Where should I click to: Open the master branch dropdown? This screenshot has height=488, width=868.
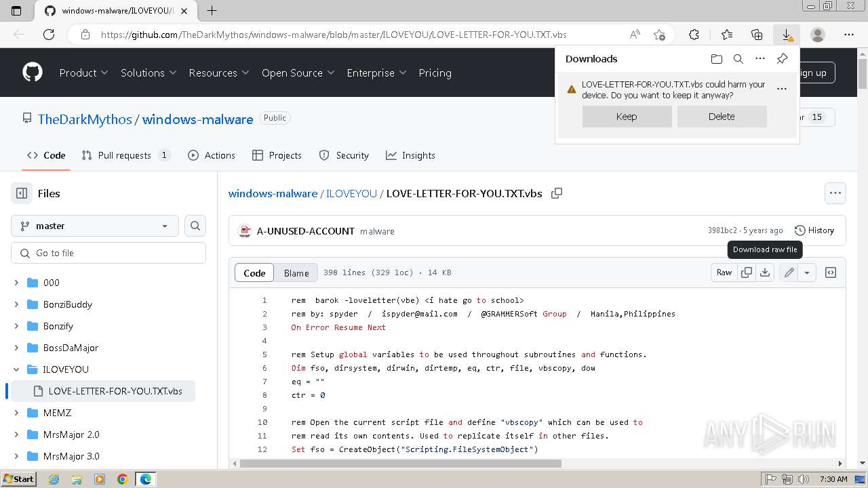(95, 226)
